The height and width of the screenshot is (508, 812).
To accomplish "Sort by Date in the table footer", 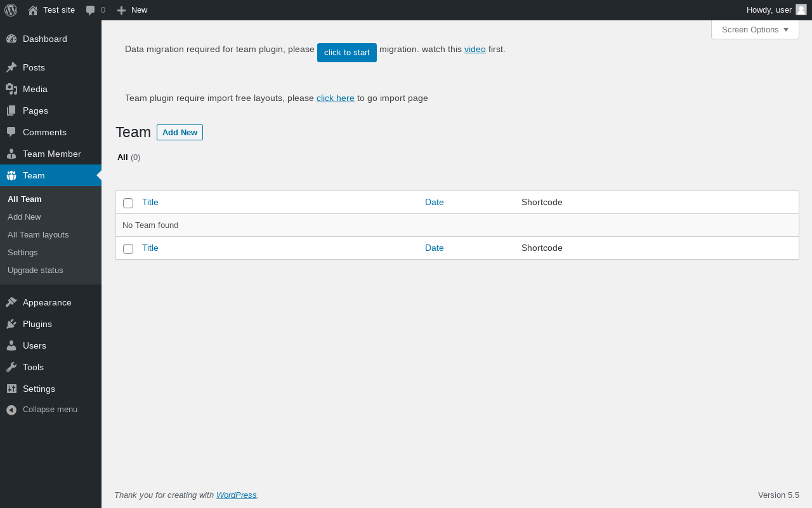I will pos(435,248).
